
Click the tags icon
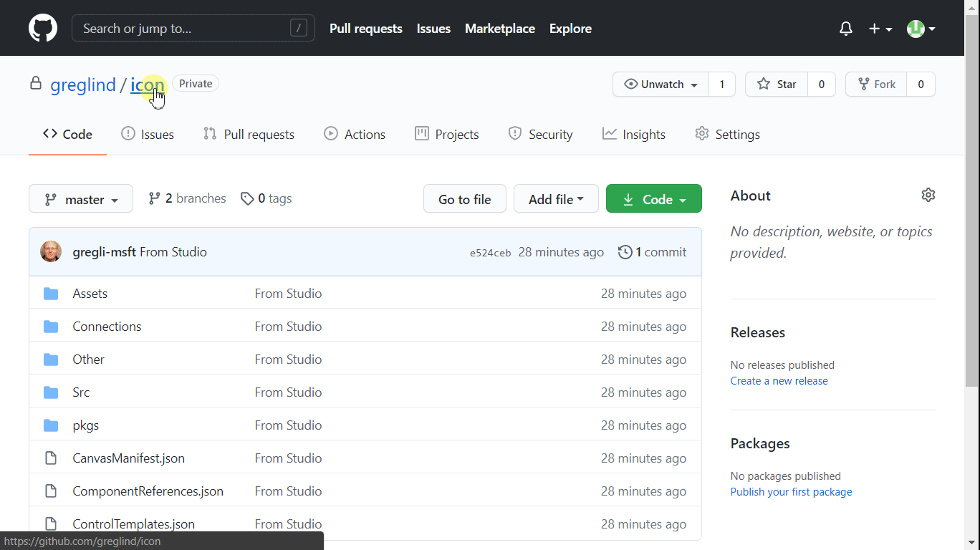click(247, 199)
